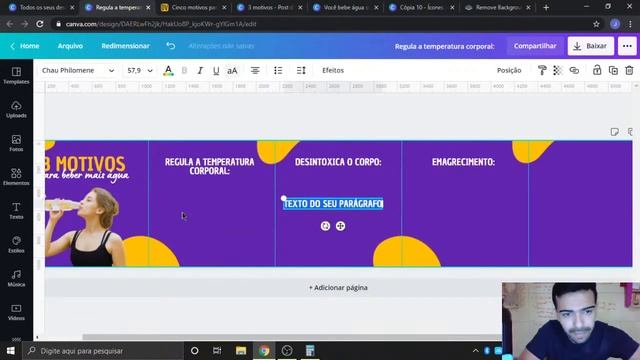
Task: Toggle italic formatting
Action: 200,71
